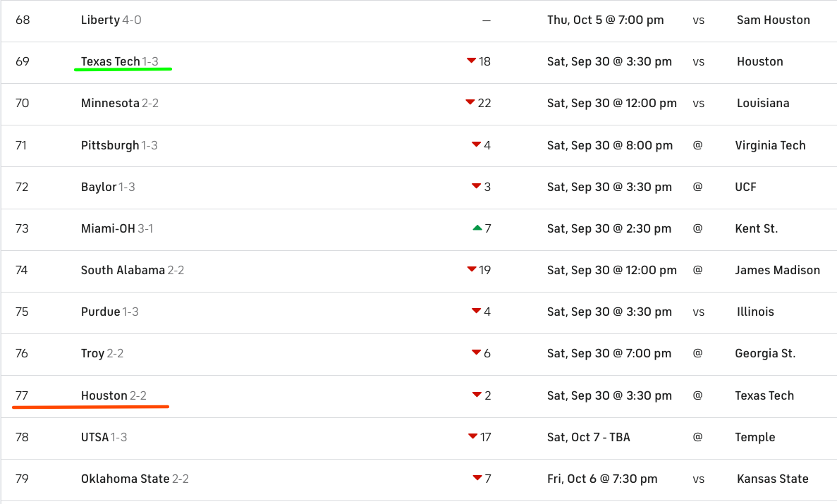The image size is (837, 504).
Task: Click the red down arrow for South Alabama's 19
Action: [471, 269]
